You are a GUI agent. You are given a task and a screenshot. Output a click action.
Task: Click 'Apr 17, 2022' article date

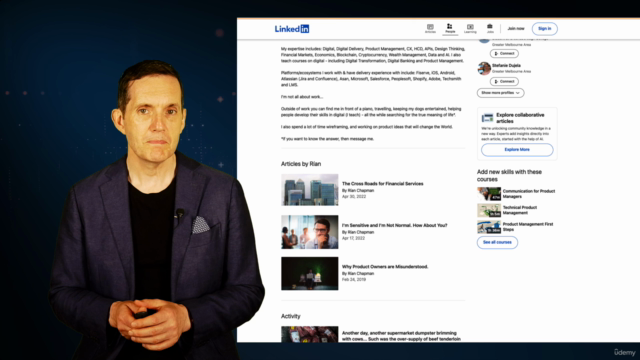(x=353, y=238)
